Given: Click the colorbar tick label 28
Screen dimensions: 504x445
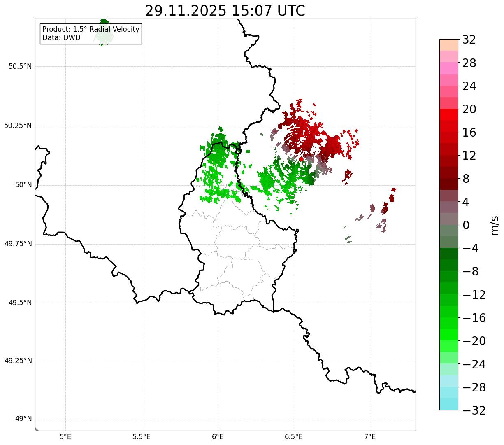Looking at the screenshot, I should (469, 63).
